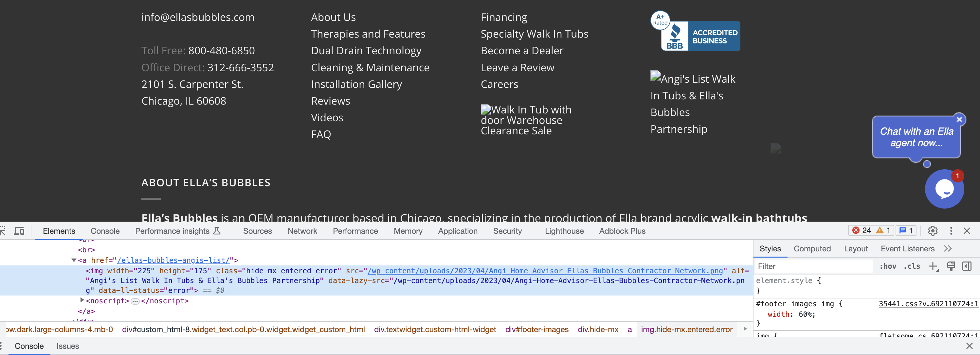The width and height of the screenshot is (980, 355).
Task: Open print styles emulation icon in Styles pane
Action: point(951,266)
